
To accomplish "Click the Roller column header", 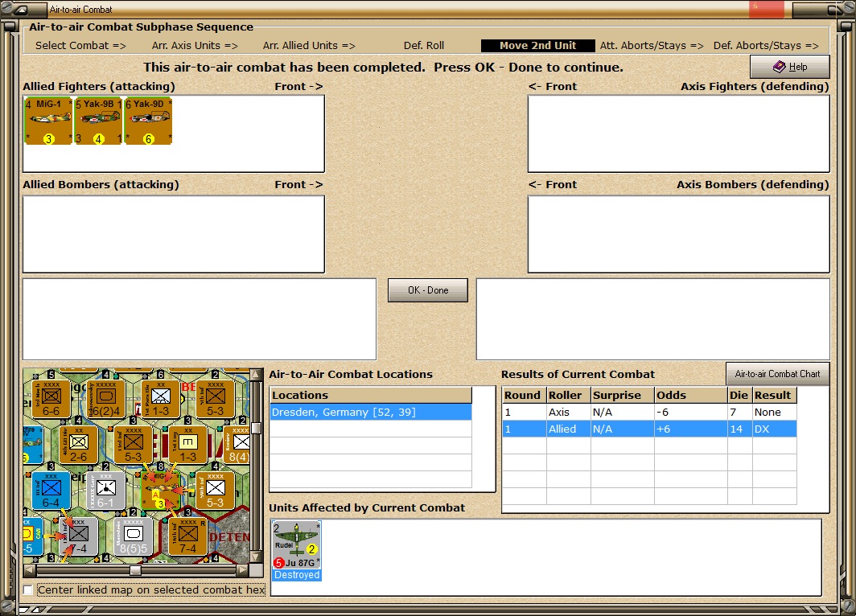I will click(568, 395).
